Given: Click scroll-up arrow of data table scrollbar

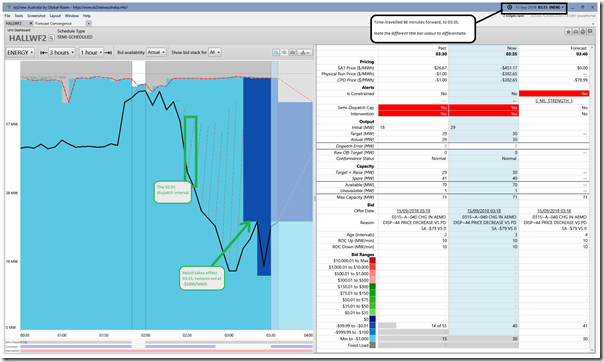Looking at the screenshot, I should (x=592, y=47).
